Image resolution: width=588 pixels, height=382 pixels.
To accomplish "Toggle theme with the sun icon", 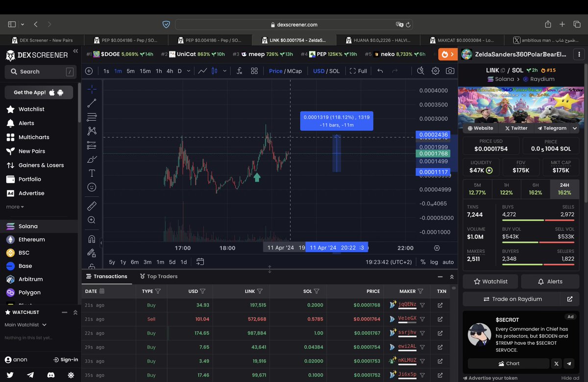I will click(x=71, y=375).
